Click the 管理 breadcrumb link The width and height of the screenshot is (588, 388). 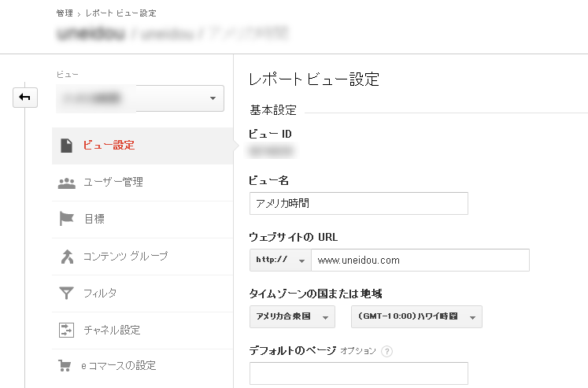tap(65, 13)
